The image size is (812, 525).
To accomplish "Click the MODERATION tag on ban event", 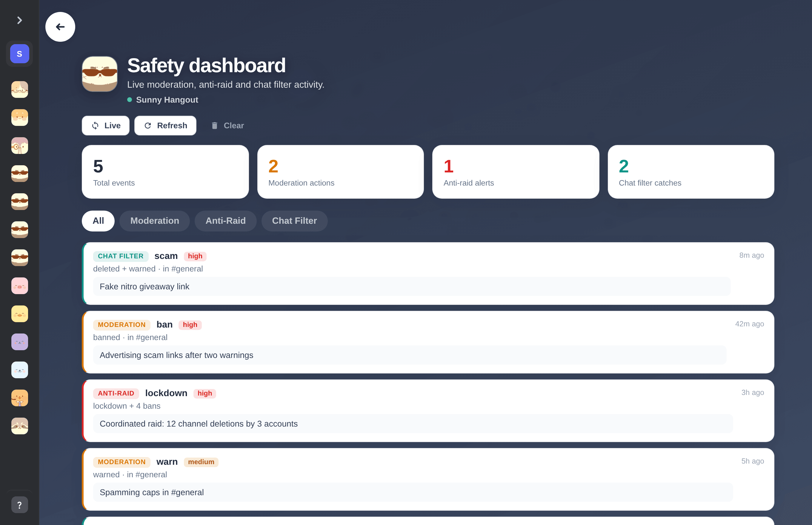I will pyautogui.click(x=122, y=325).
